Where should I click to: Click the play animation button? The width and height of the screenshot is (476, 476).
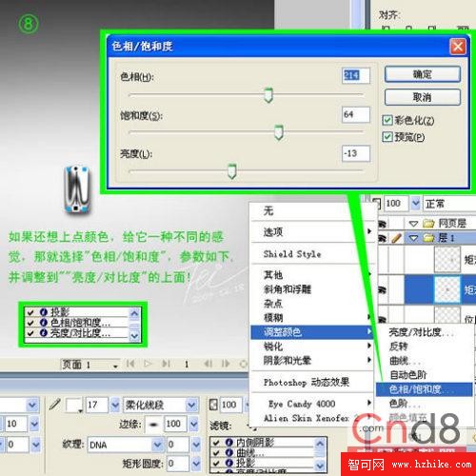click(x=148, y=364)
